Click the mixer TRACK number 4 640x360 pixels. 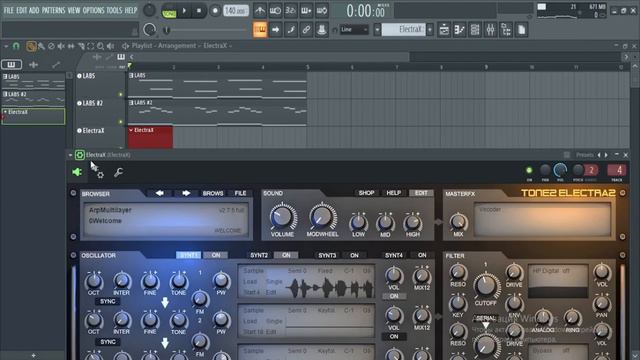coord(617,170)
